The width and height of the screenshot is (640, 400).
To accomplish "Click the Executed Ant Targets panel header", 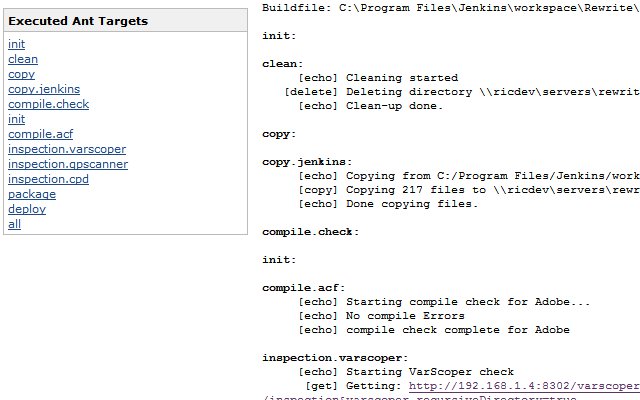I will (x=125, y=21).
